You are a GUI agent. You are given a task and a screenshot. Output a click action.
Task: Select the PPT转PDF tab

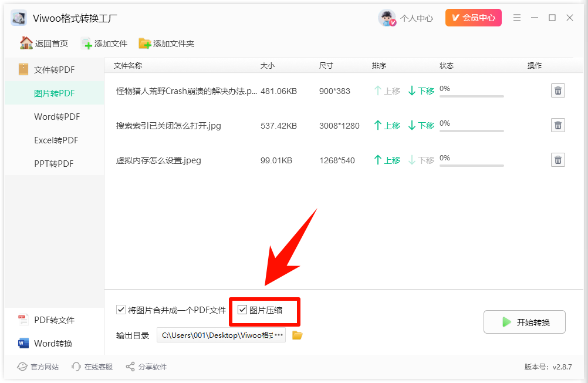(x=54, y=164)
